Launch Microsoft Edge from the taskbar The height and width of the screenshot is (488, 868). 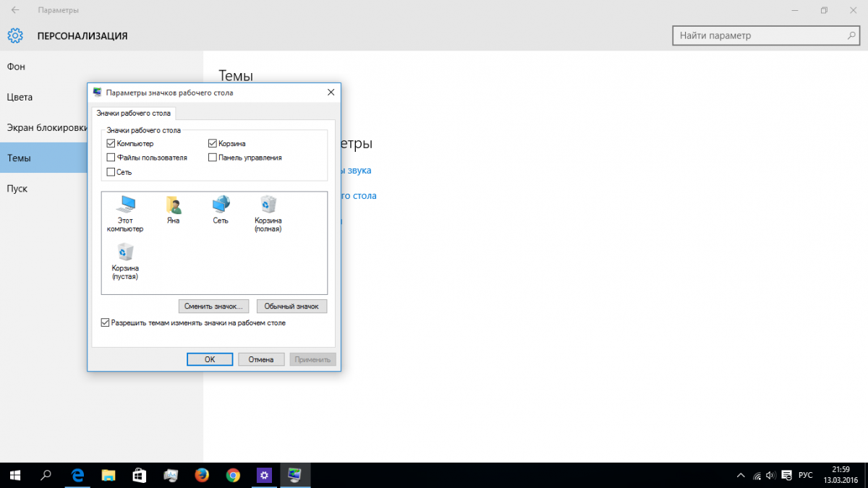[78, 475]
